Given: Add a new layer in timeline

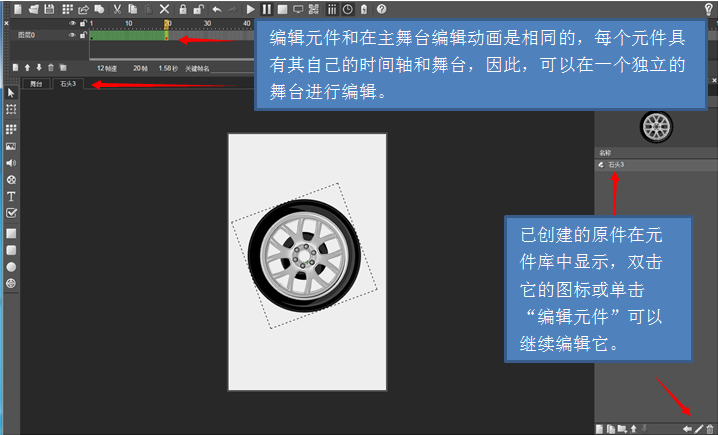Looking at the screenshot, I should [x=16, y=68].
